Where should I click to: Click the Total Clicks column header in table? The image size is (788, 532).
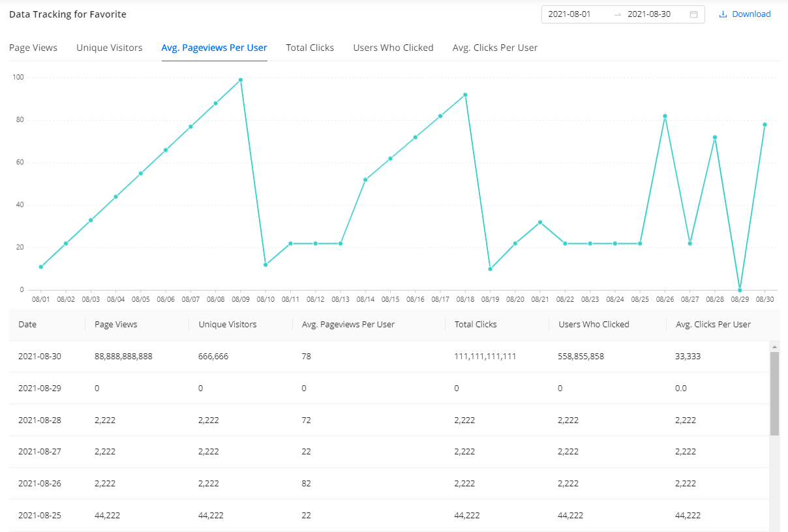[x=476, y=325]
